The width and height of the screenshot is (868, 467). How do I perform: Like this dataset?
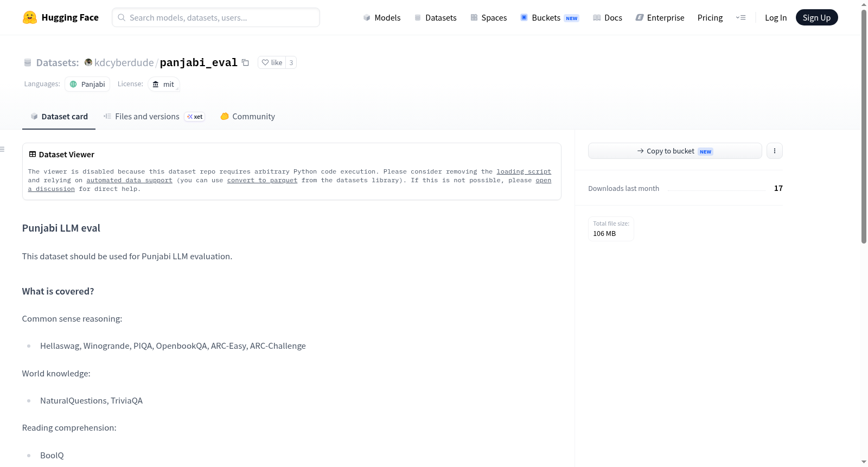coord(272,62)
